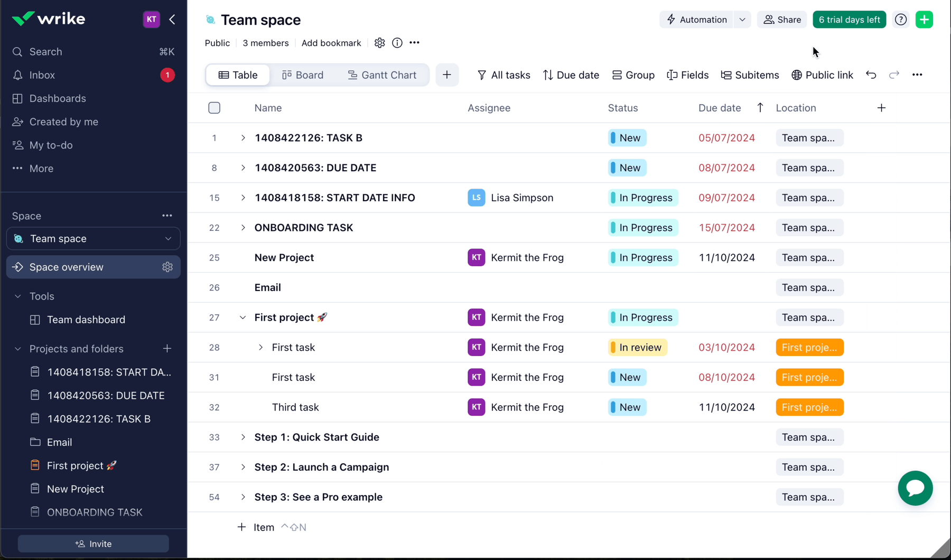Expand the ONBOARDING TASK row

click(243, 228)
